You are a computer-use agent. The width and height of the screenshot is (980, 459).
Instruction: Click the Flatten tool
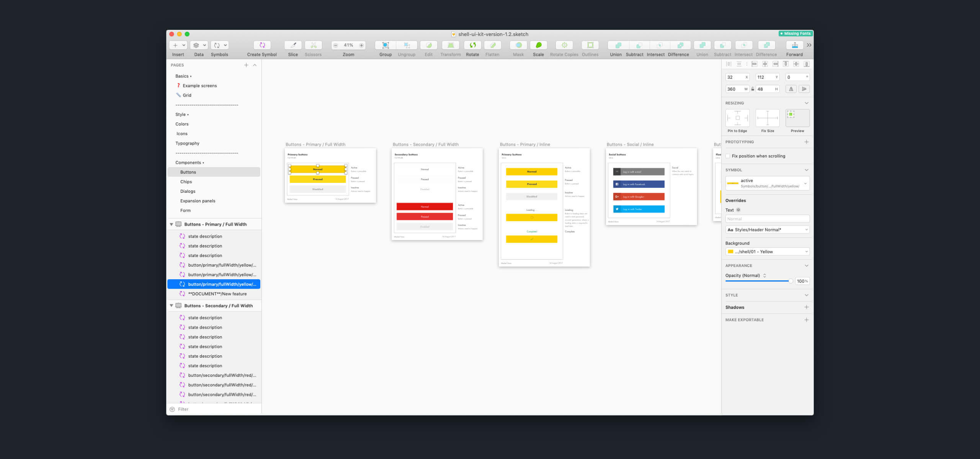[493, 45]
